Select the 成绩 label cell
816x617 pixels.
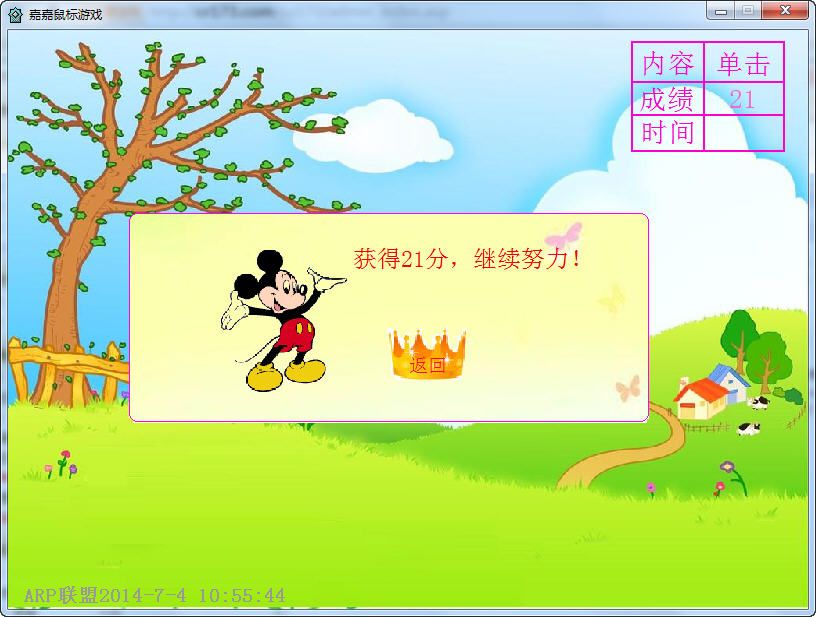(x=668, y=98)
